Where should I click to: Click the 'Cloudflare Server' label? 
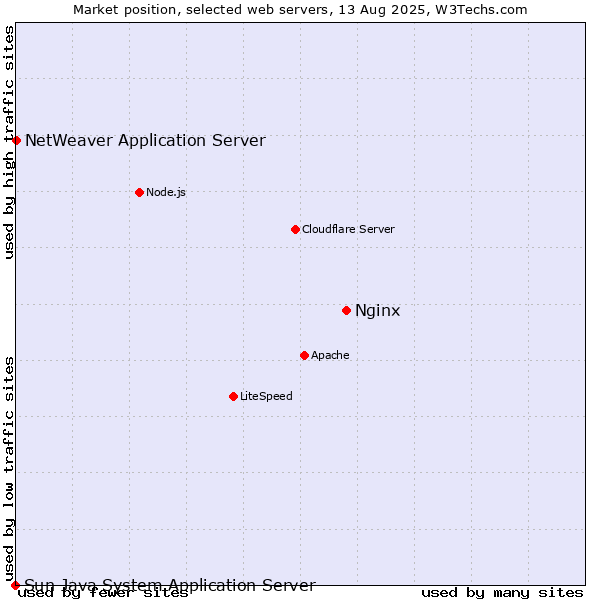348,229
